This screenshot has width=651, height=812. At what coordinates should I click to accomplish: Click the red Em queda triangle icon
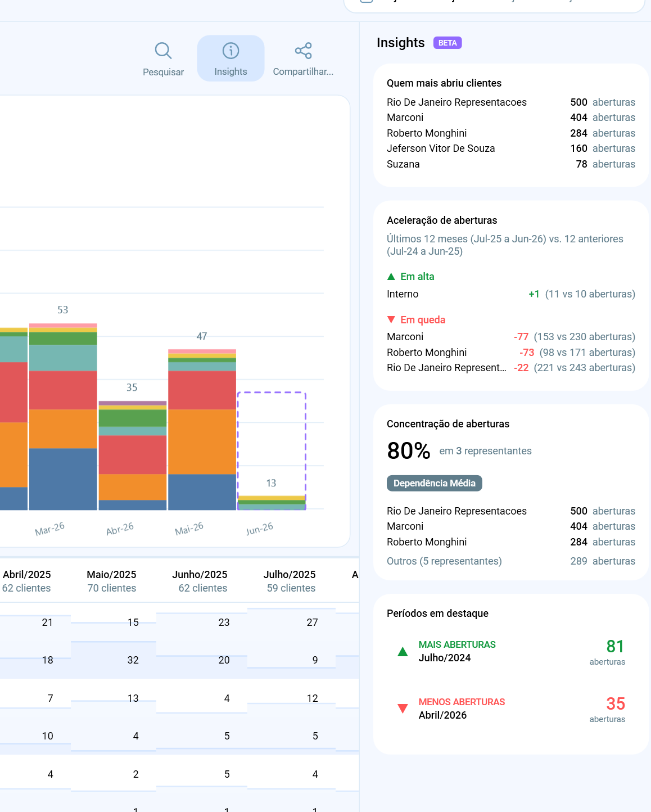coord(391,319)
